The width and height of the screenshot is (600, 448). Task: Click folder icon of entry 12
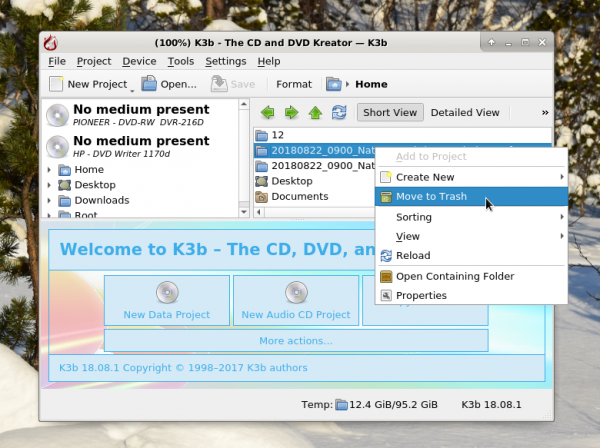(262, 135)
